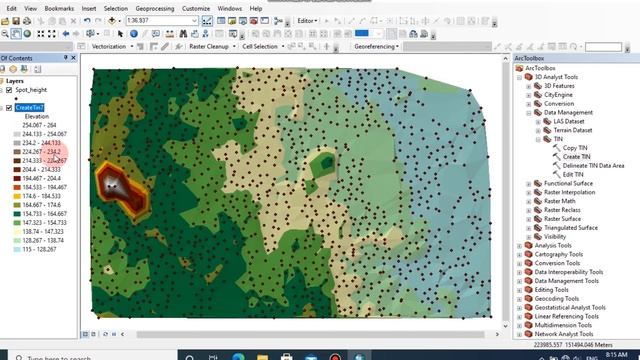Expand the Terrain Dataset toolset
Image resolution: width=640 pixels, height=360 pixels.
point(538,131)
